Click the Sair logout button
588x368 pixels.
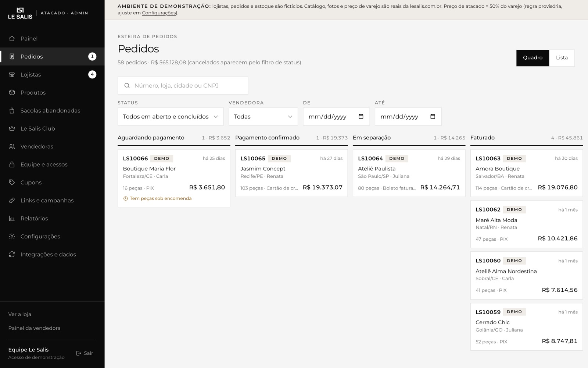coord(85,353)
